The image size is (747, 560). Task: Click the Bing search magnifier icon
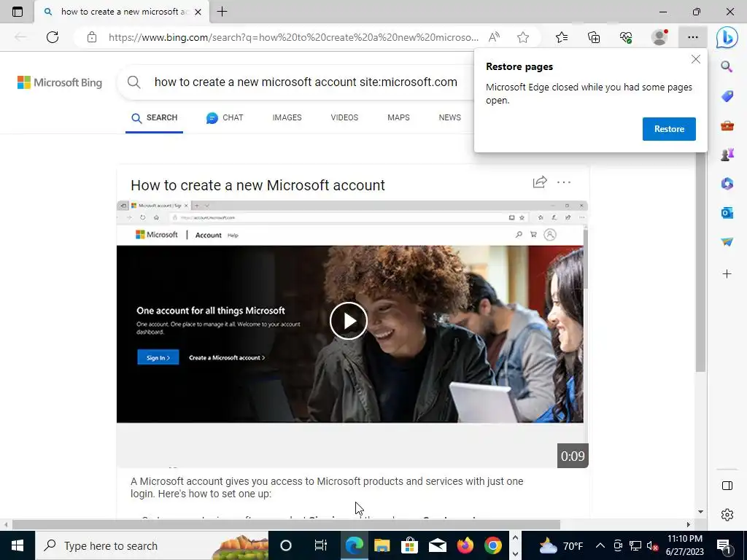(x=134, y=82)
